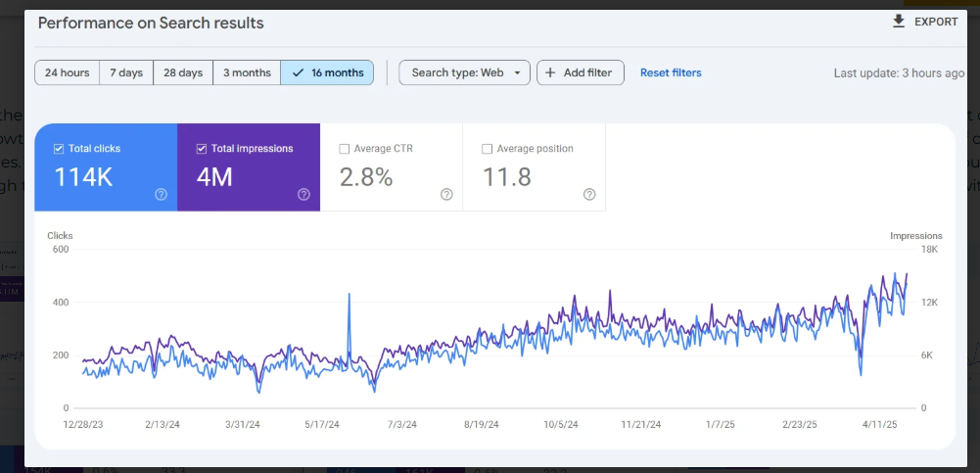Select the 24 hours date range
The image size is (980, 473).
click(67, 72)
